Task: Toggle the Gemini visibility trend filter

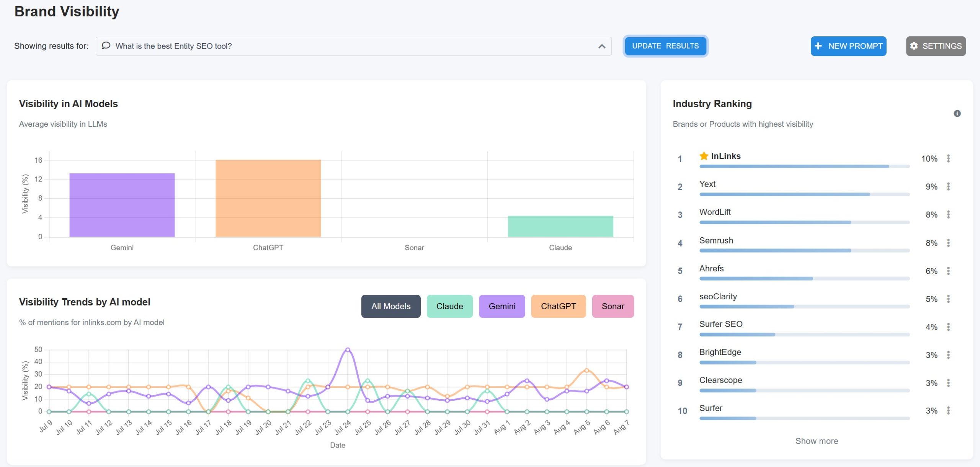Action: pyautogui.click(x=502, y=306)
